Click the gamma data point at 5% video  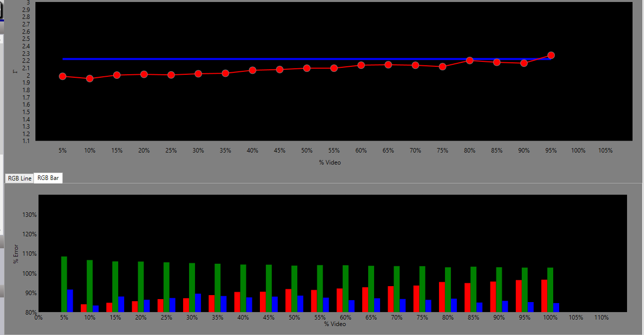(x=62, y=76)
